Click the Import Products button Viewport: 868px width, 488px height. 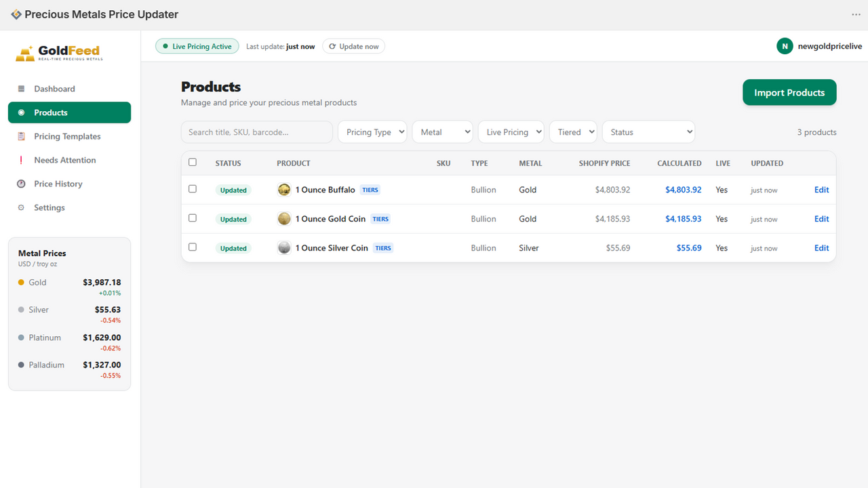tap(789, 93)
